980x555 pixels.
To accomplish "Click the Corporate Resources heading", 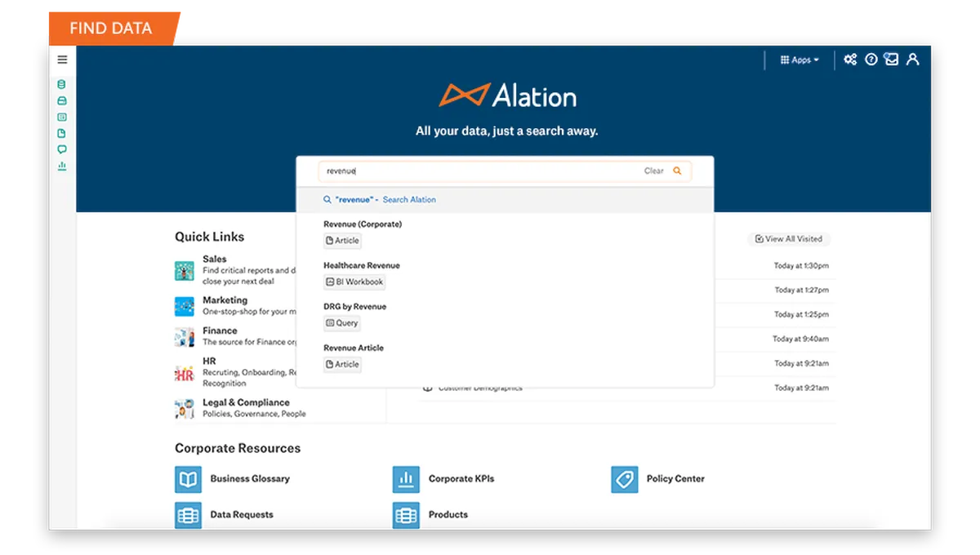I will (x=238, y=448).
